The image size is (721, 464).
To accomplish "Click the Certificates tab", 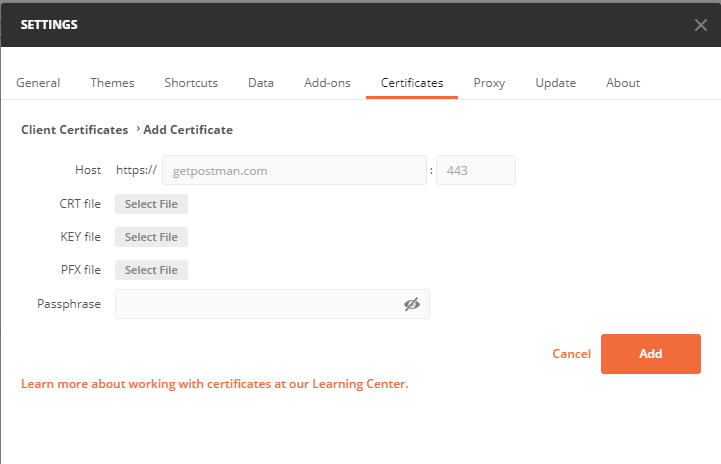I will (412, 83).
